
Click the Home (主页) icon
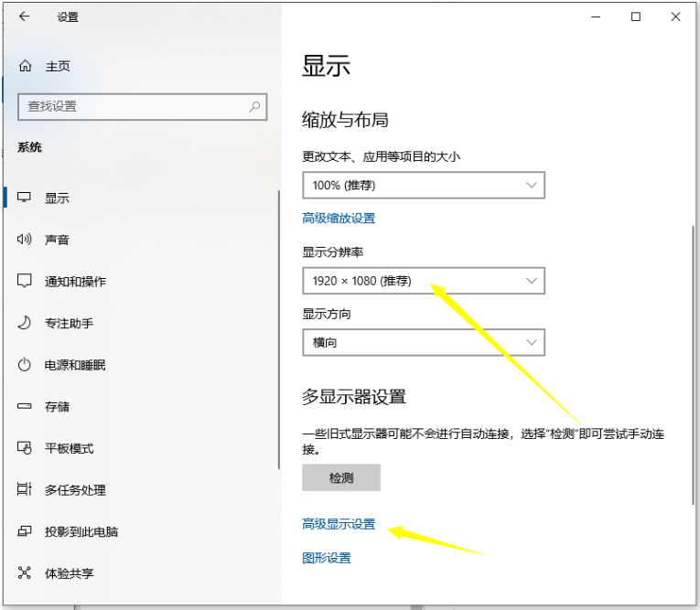coord(25,66)
